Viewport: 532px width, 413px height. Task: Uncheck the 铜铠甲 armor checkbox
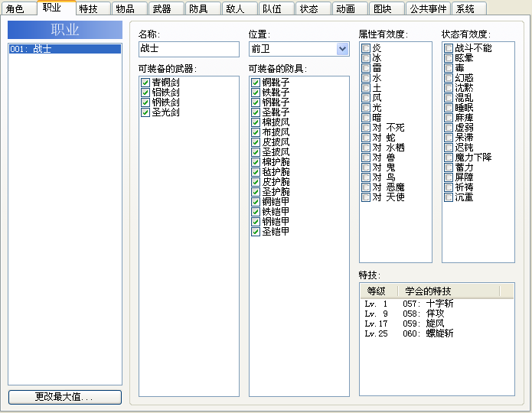coord(256,202)
